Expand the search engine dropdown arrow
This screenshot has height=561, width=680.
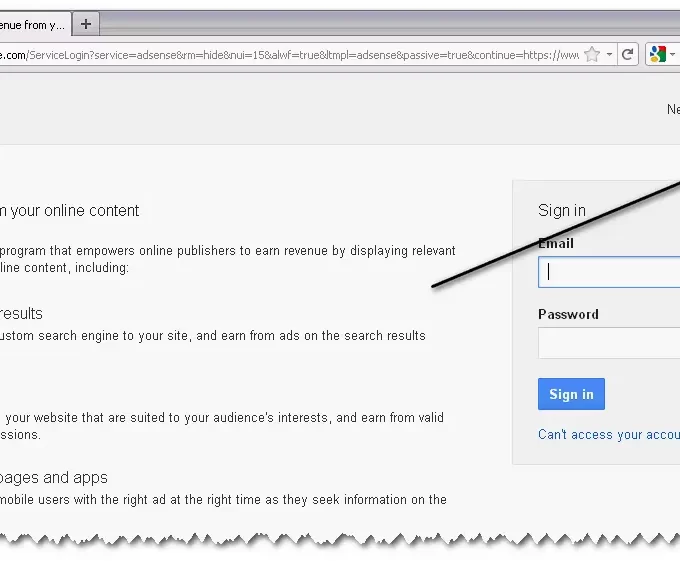[x=672, y=55]
